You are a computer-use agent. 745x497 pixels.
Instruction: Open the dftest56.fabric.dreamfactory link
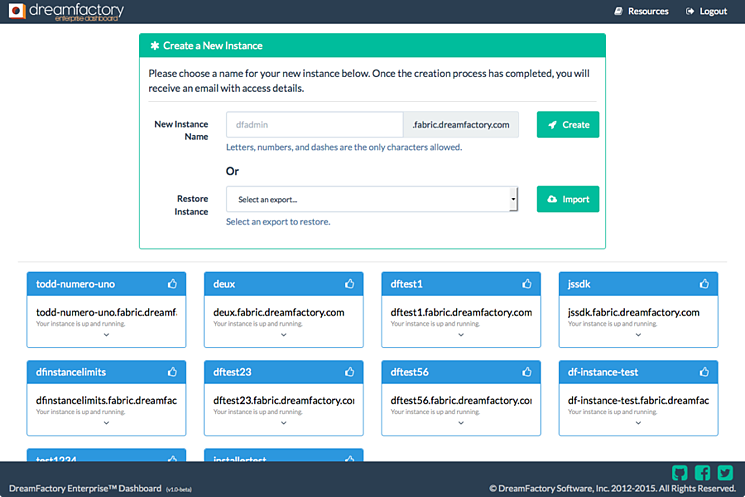point(461,400)
